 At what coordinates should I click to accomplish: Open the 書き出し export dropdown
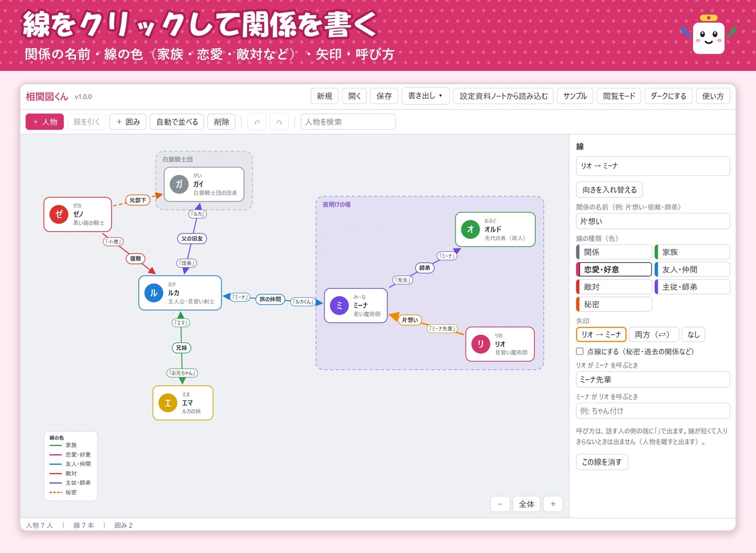[425, 96]
